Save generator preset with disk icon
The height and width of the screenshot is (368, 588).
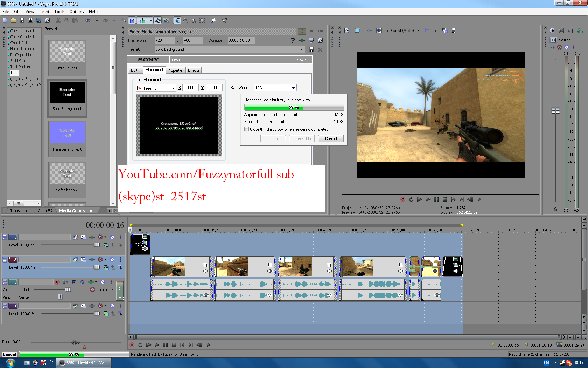(311, 49)
